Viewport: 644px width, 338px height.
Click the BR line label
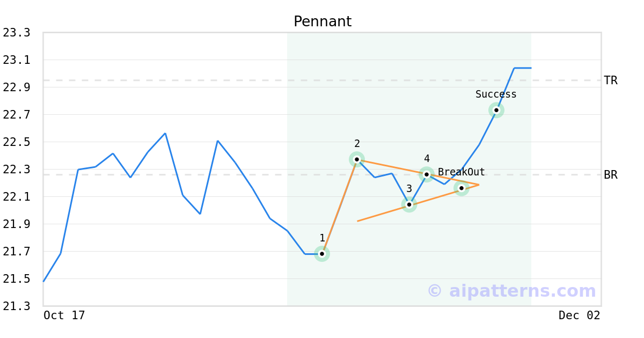[x=611, y=175]
